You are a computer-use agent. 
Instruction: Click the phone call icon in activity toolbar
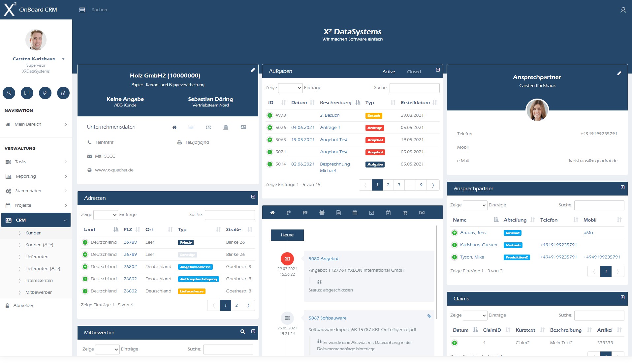click(289, 213)
